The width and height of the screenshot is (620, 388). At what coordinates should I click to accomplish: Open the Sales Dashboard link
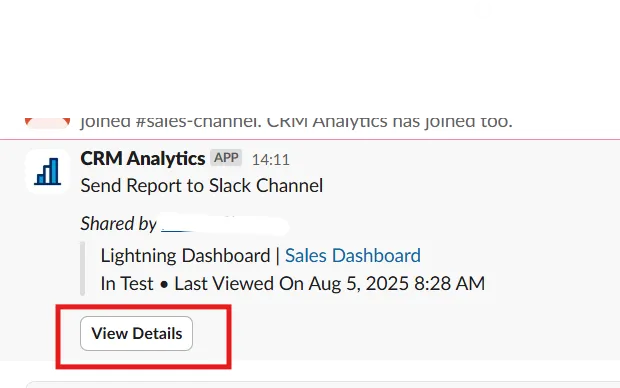tap(353, 256)
